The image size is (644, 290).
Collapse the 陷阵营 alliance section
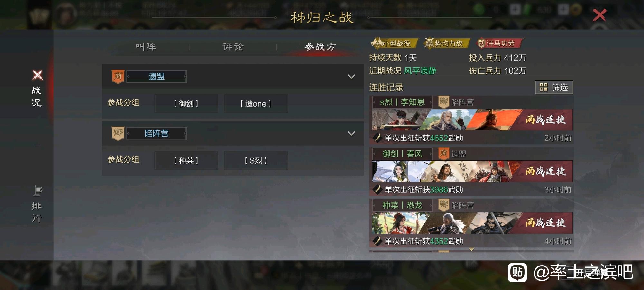(x=351, y=133)
